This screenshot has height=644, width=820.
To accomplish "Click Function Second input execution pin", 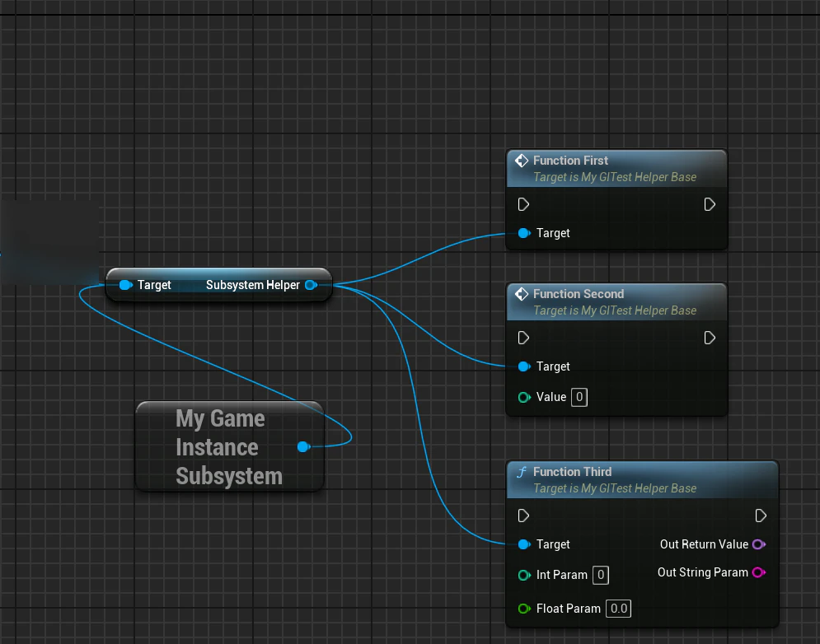I will coord(523,338).
